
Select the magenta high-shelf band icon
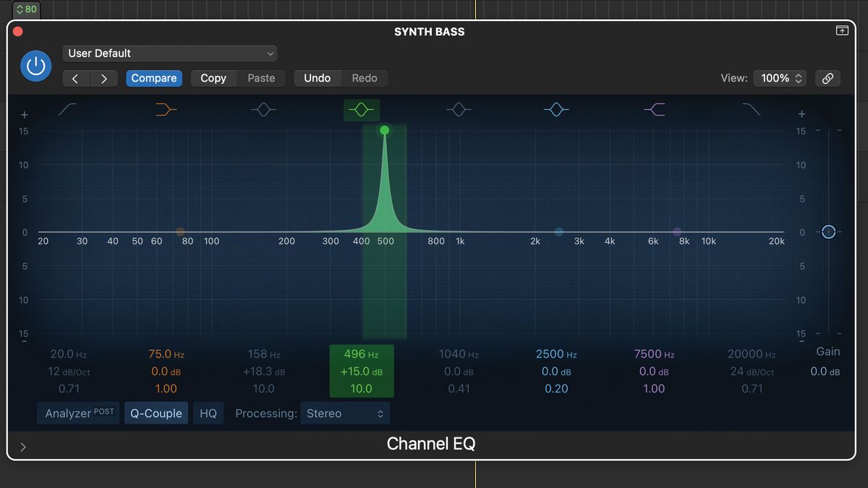pos(654,109)
